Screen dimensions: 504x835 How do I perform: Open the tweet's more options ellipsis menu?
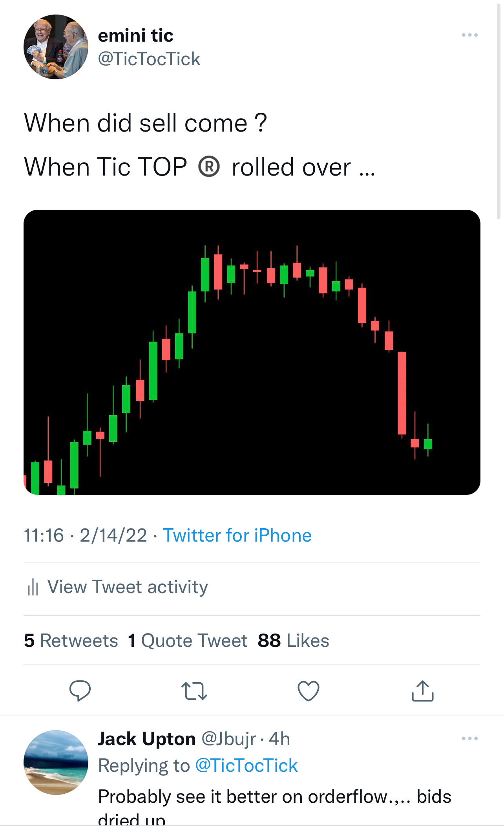point(470,35)
